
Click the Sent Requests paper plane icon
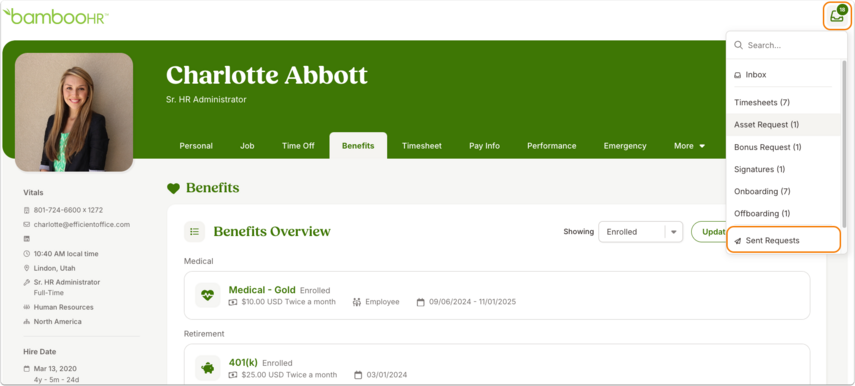coord(738,241)
